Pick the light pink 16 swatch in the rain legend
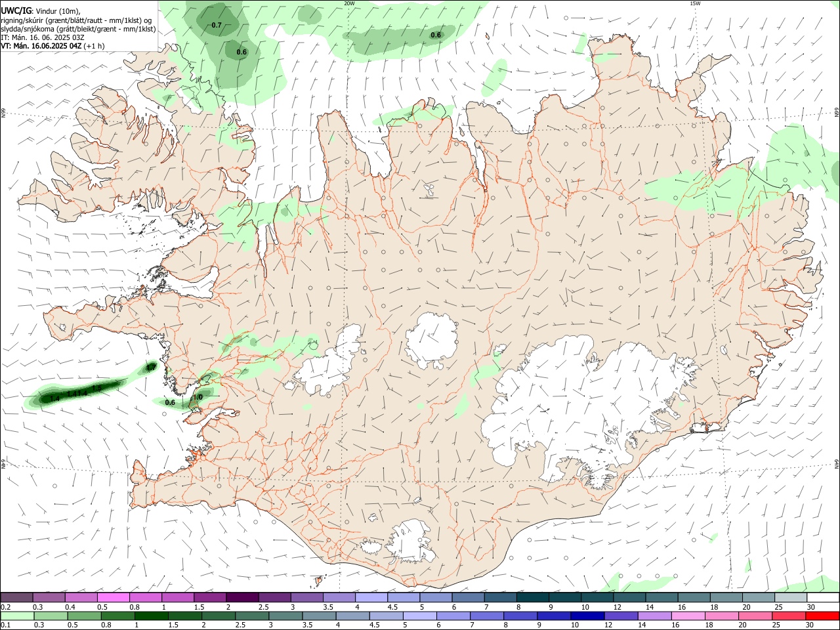 coord(688,616)
